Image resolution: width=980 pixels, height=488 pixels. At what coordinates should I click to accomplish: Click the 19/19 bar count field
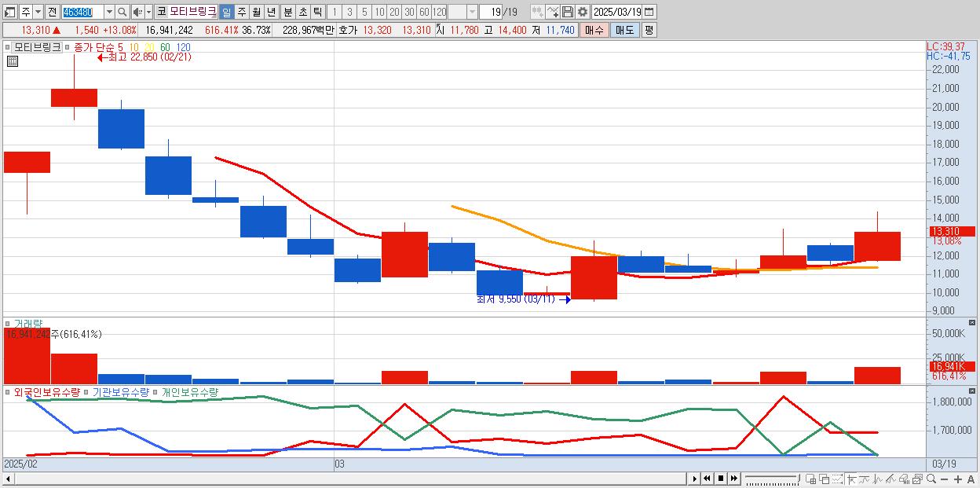click(x=500, y=12)
